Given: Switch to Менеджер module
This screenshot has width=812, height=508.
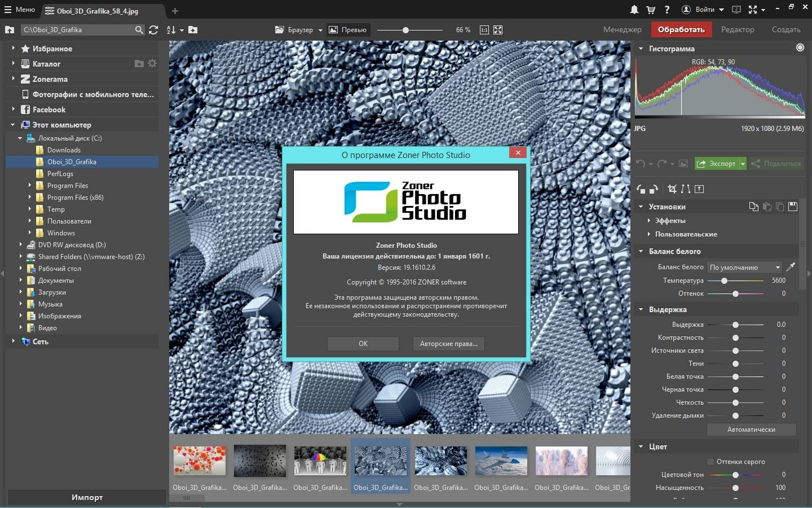Looking at the screenshot, I should tap(622, 29).
